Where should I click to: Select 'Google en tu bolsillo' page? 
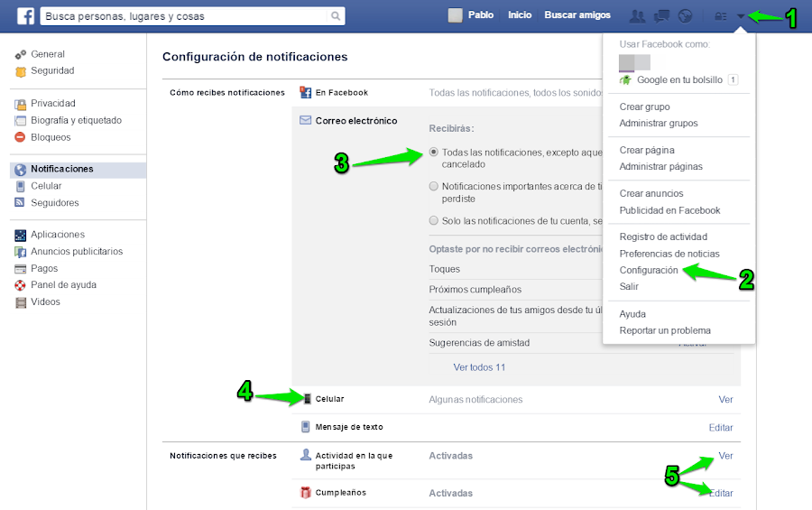coord(679,79)
